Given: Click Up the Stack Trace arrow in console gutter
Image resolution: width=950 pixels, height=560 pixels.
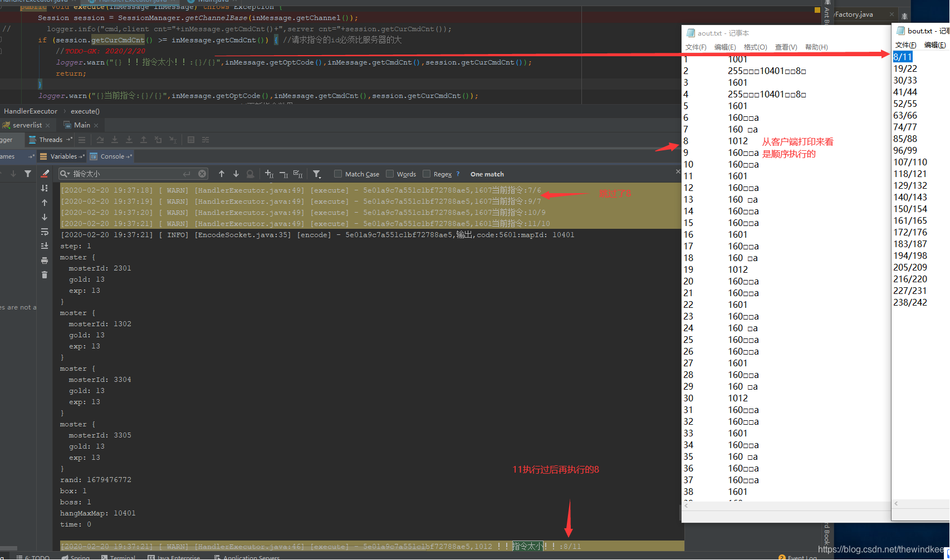Looking at the screenshot, I should pos(45,203).
